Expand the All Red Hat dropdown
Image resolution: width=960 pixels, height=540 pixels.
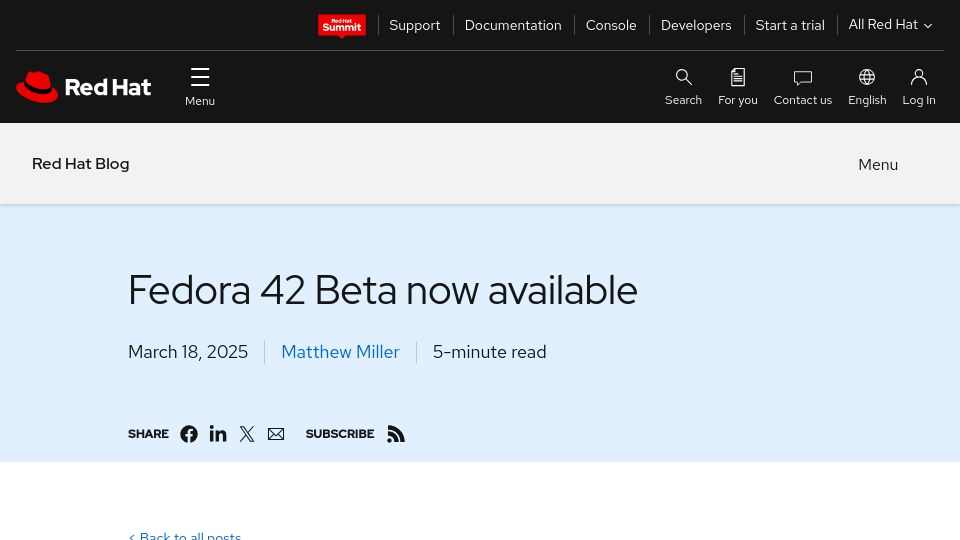[x=890, y=25]
